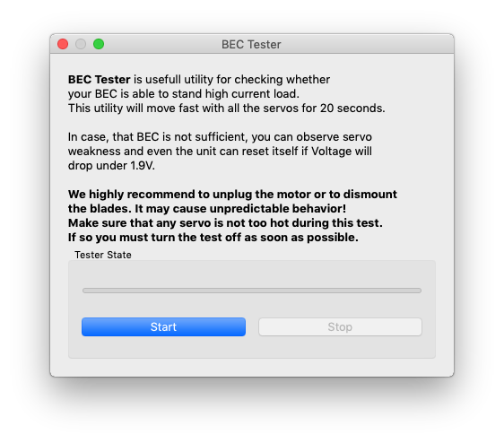Zoom window with green title bar button
This screenshot has height=443, width=504.
pyautogui.click(x=99, y=44)
